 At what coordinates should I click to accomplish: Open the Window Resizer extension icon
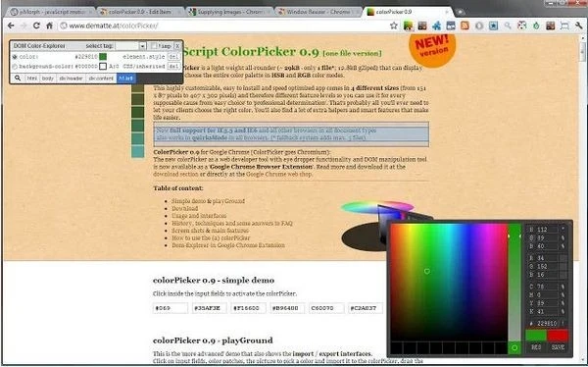click(564, 26)
